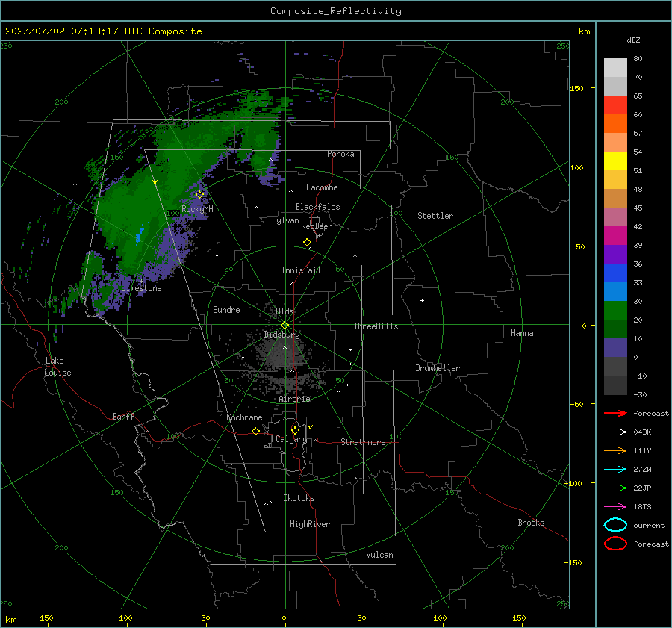
Task: Click the dBZ scale heading
Action: (x=633, y=40)
